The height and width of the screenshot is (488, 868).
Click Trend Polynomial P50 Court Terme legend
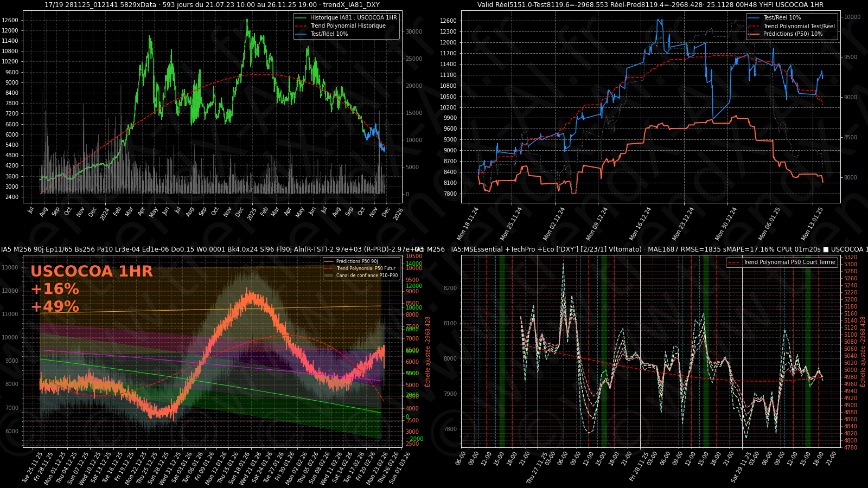789,262
